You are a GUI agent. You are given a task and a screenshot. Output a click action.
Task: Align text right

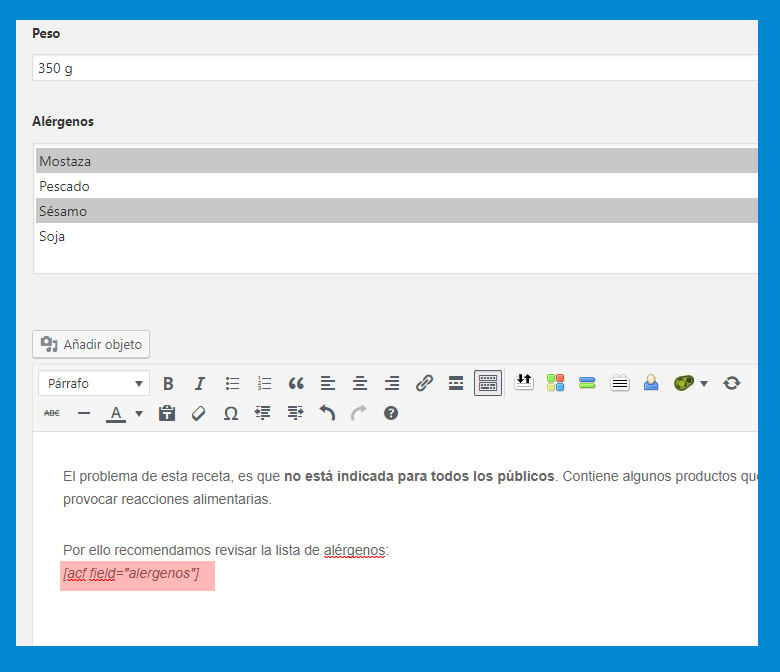point(391,384)
